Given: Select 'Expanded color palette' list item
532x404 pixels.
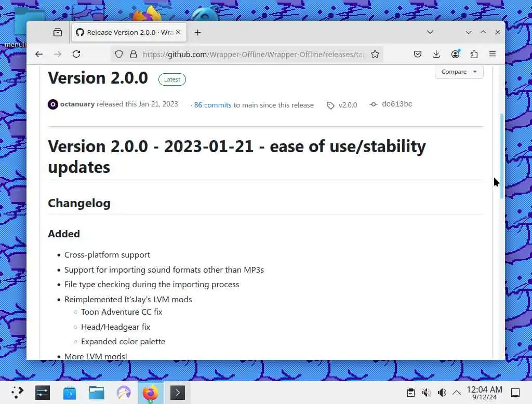Looking at the screenshot, I should point(123,341).
